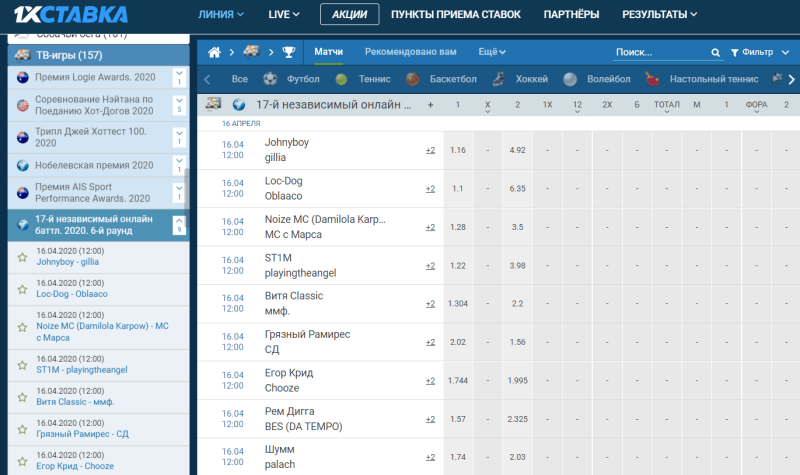Click the right arrow in sports bar

tap(791, 79)
